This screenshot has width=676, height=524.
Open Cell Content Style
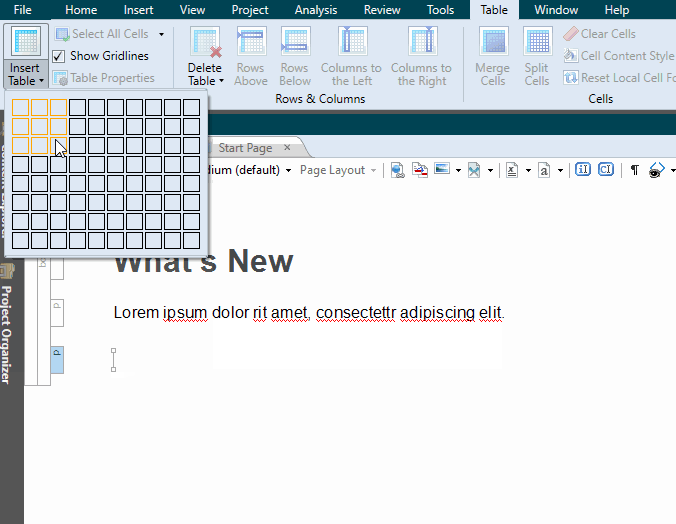click(619, 56)
